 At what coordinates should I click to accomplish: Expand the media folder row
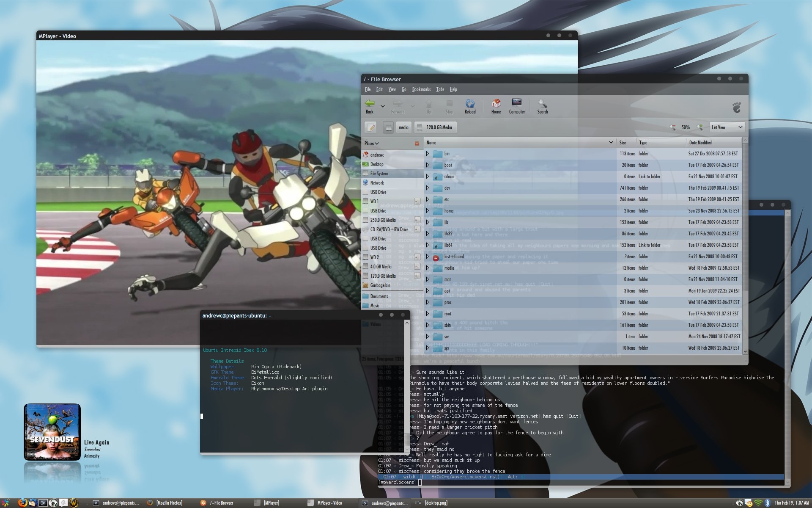tap(428, 268)
